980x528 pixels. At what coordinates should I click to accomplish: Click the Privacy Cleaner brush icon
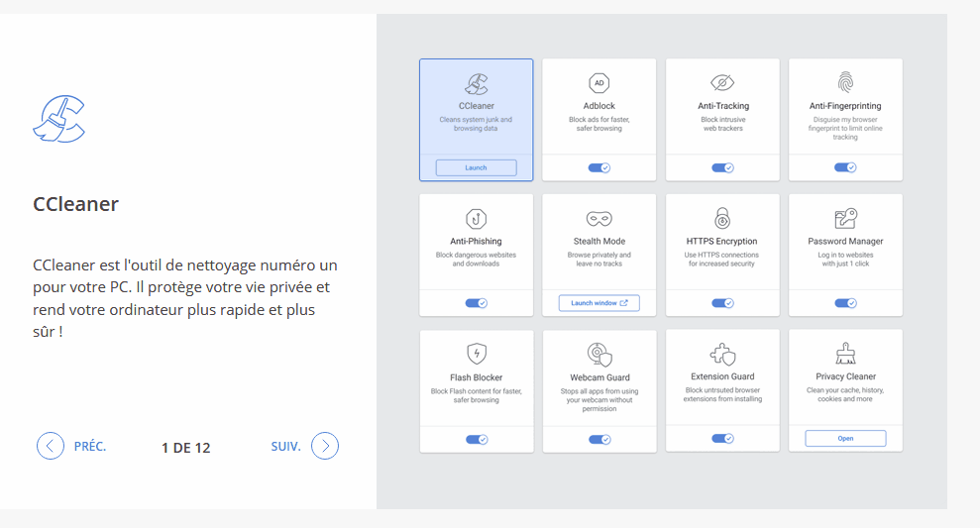coord(845,353)
